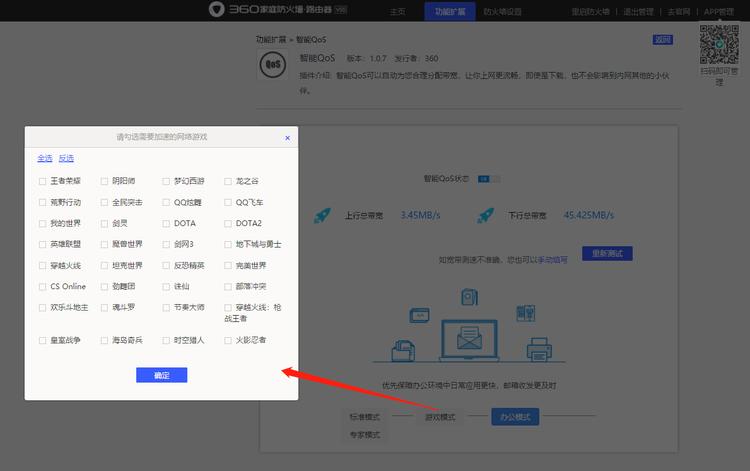Viewport: 750px width, 471px height.
Task: Check the 龙之谷 checkbox
Action: (x=228, y=181)
